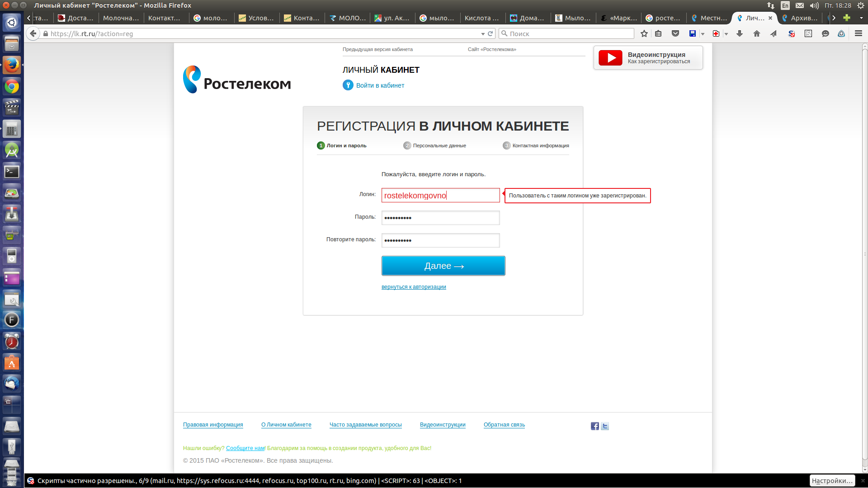
Task: Open the Twitter icon in footer
Action: (x=605, y=426)
